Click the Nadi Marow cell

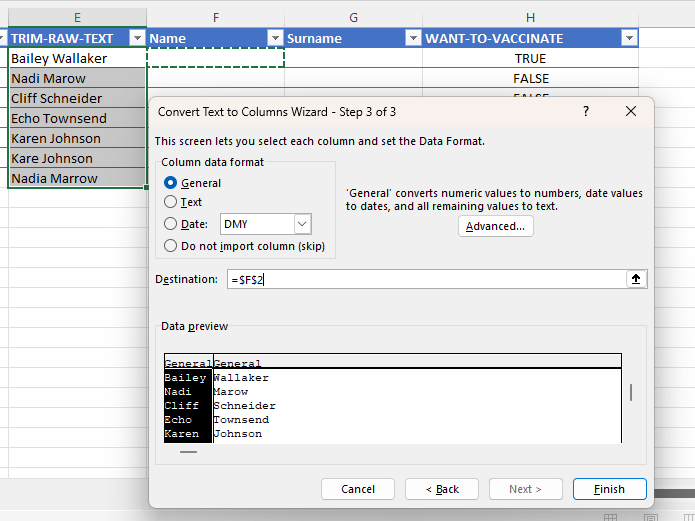tap(77, 78)
